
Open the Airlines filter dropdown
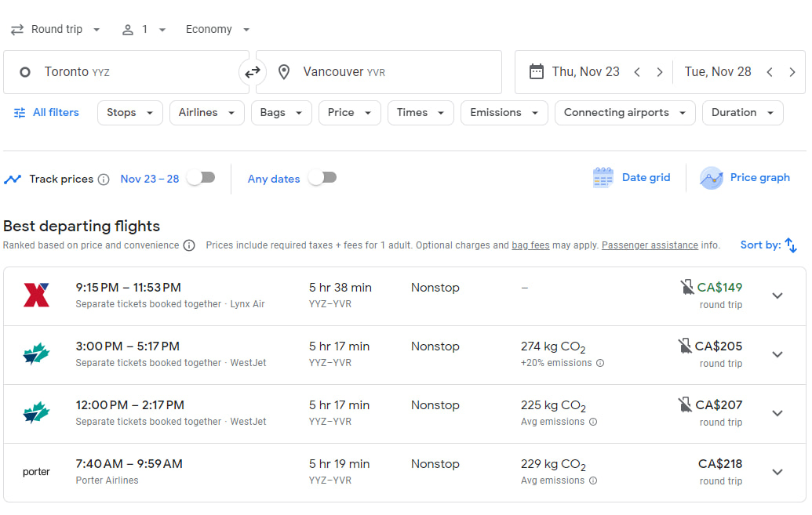(x=206, y=112)
